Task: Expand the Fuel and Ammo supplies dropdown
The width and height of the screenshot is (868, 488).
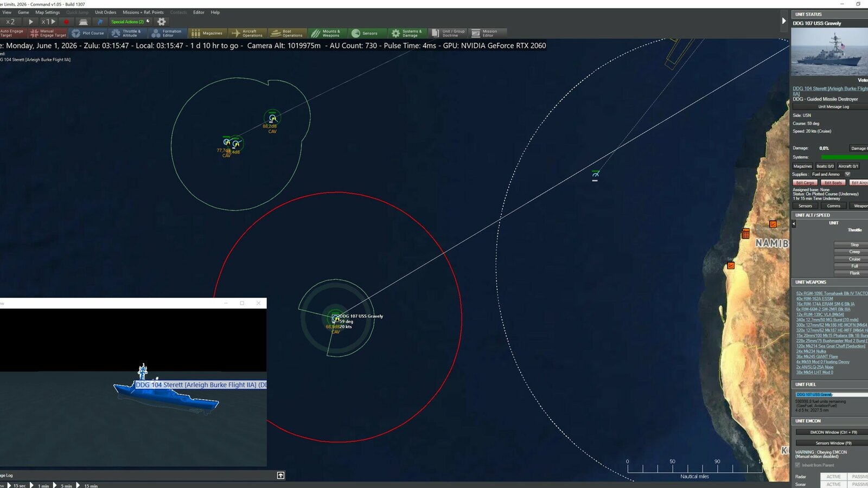Action: [847, 174]
